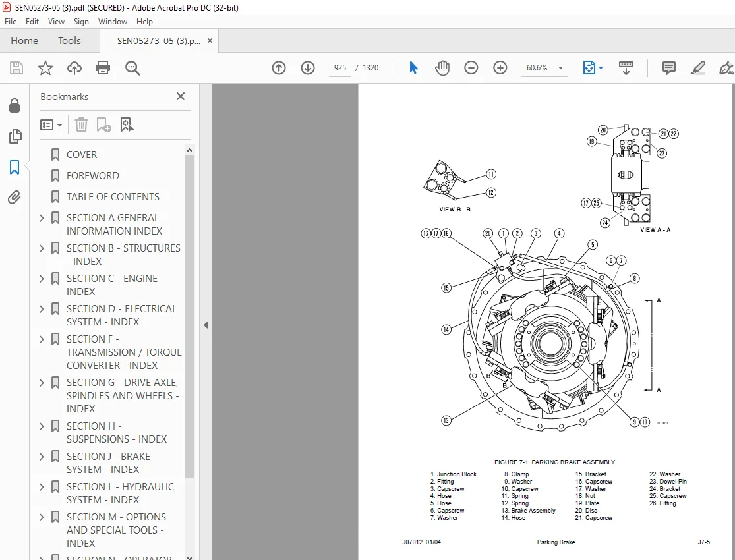Activate the Hand pan tool
The height and width of the screenshot is (560, 735).
pyautogui.click(x=442, y=68)
